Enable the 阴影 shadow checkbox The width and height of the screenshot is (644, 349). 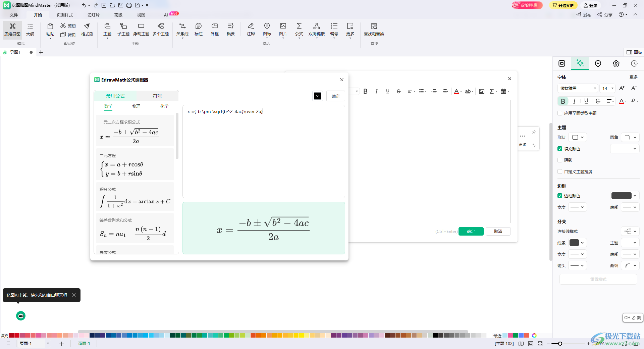560,160
